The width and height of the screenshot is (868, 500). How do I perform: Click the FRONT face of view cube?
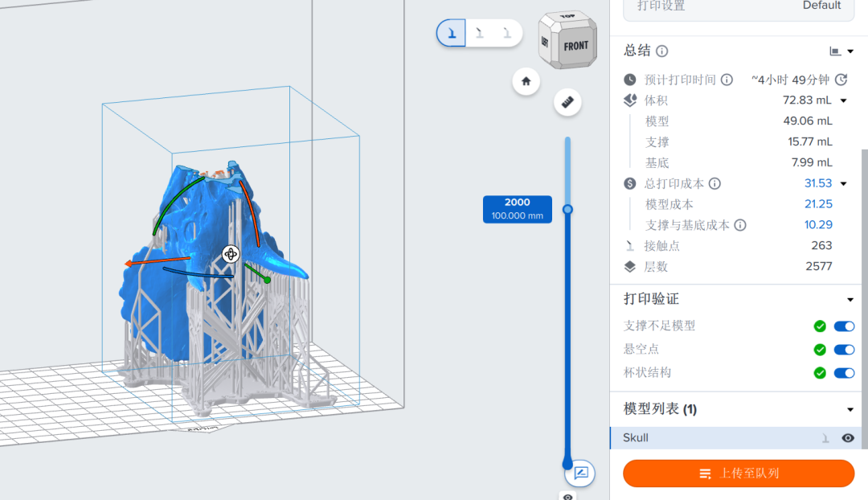tap(575, 47)
